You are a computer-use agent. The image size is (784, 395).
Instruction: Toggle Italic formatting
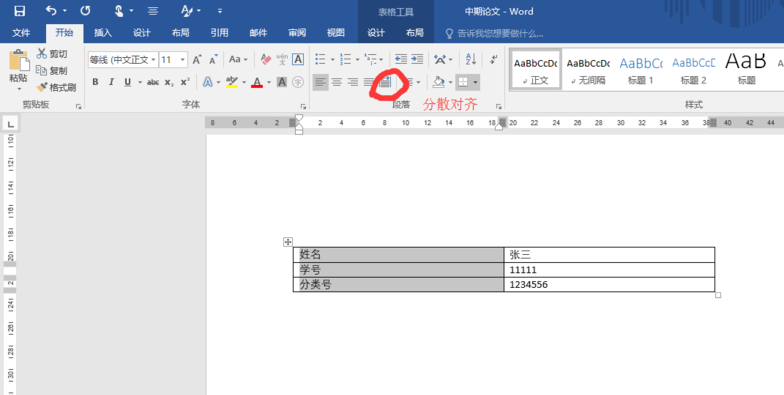(112, 82)
